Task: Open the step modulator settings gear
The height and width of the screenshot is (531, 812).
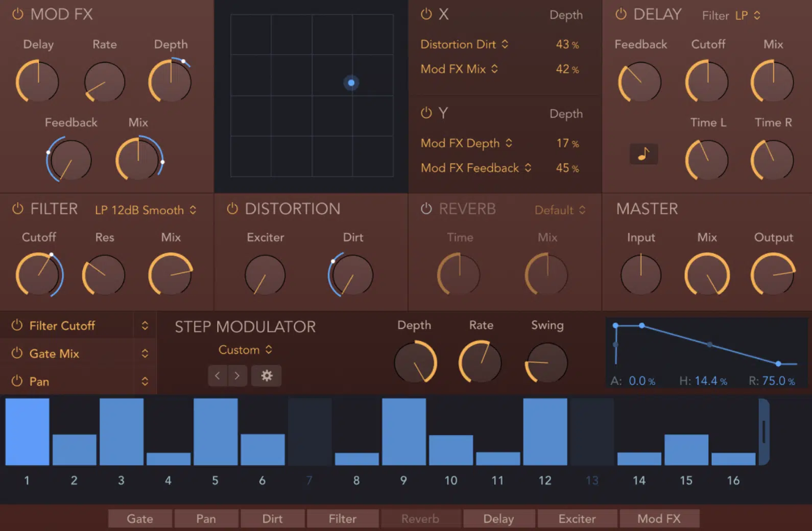Action: pos(266,376)
